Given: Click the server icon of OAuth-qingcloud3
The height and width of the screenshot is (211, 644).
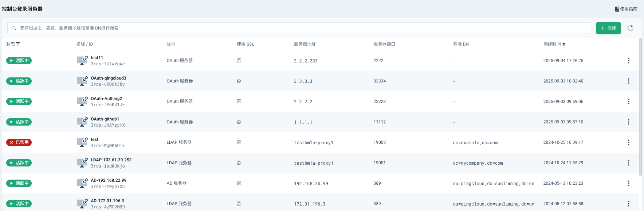Looking at the screenshot, I should pos(82,81).
